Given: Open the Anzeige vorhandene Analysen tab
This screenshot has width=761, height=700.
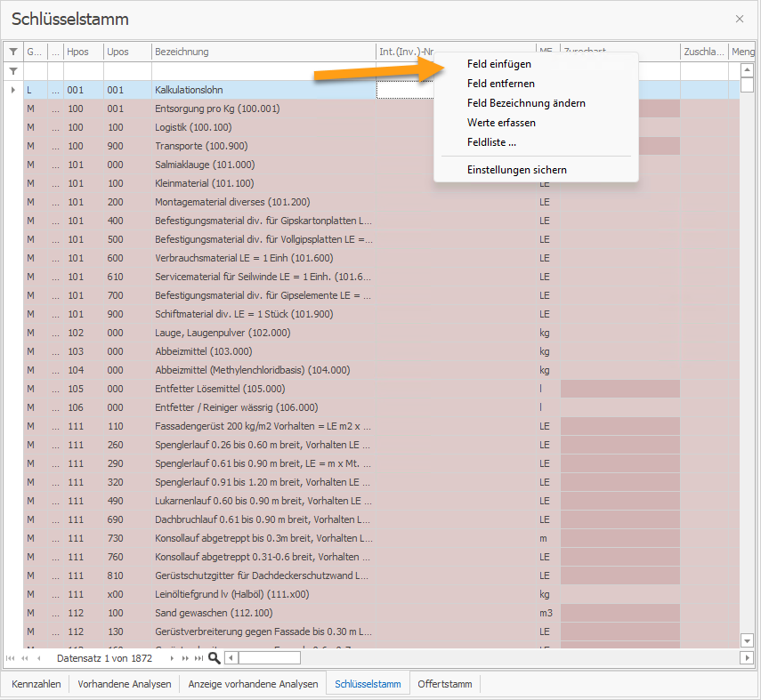Looking at the screenshot, I should pyautogui.click(x=253, y=684).
